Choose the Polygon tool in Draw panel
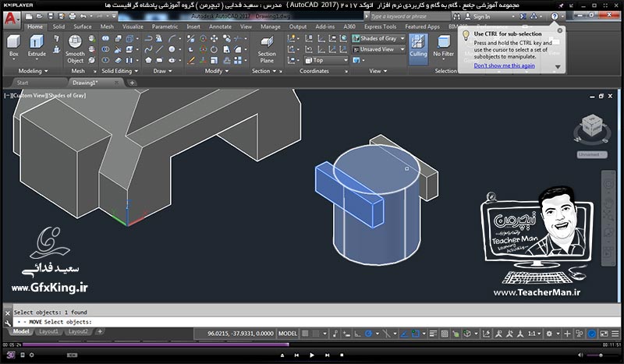This screenshot has height=364, width=624. point(148,60)
